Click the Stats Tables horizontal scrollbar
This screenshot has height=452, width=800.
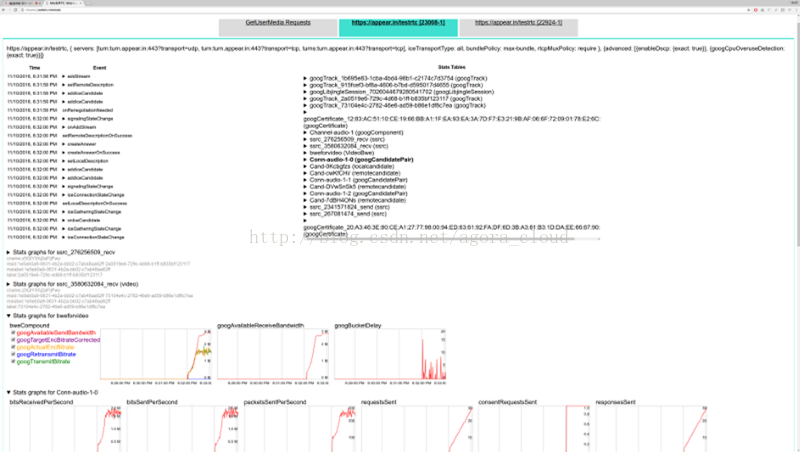pos(439,238)
